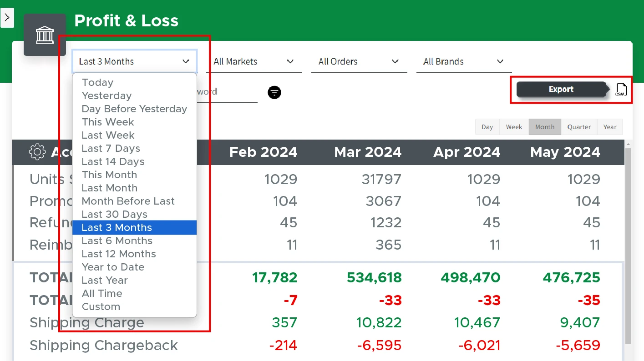Screen dimensions: 644x361
Task: Open the All Markets dropdown
Action: click(x=254, y=61)
